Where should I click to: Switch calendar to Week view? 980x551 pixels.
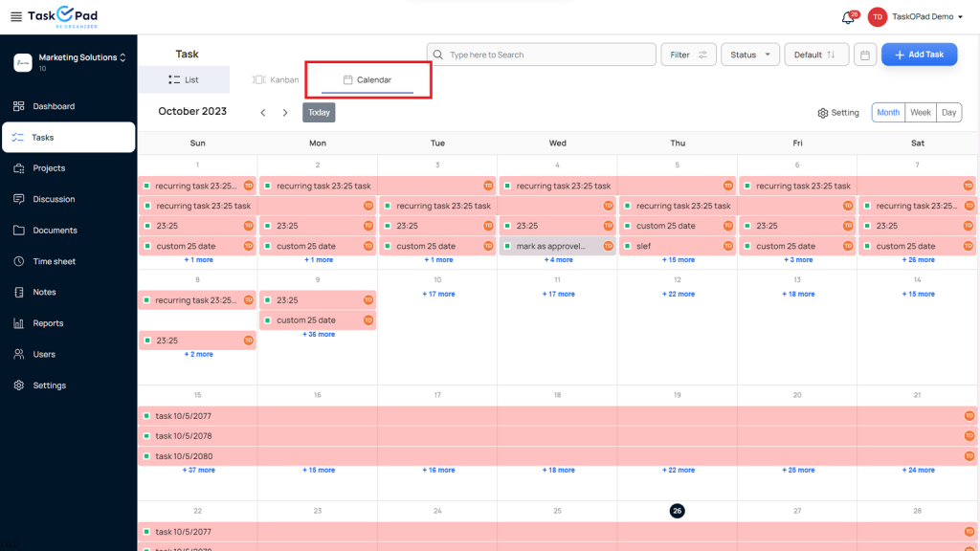[920, 112]
